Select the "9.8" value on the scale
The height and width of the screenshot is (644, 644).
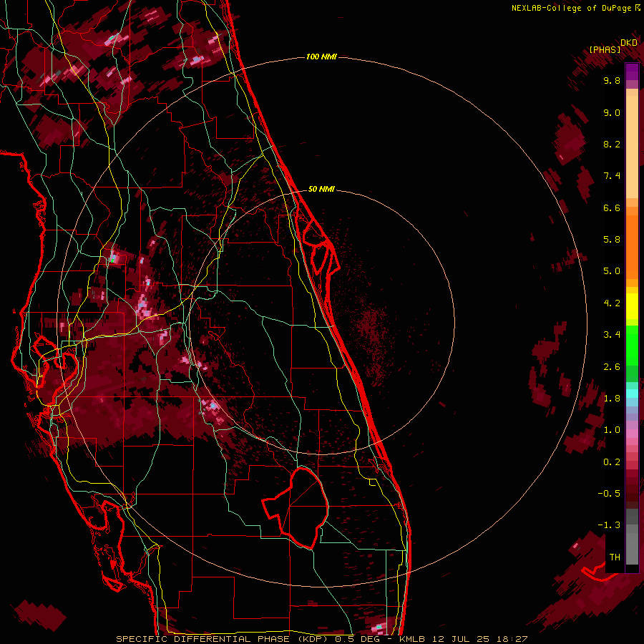612,80
